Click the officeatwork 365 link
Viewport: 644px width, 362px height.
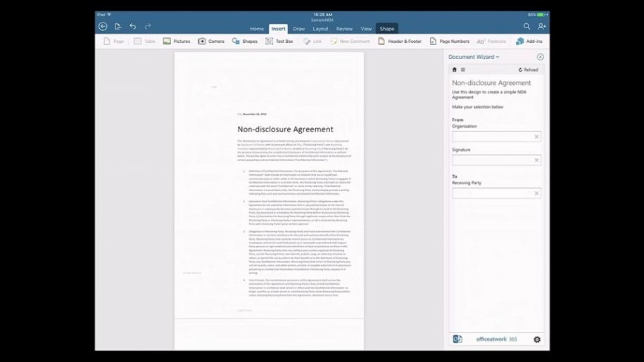pyautogui.click(x=497, y=339)
